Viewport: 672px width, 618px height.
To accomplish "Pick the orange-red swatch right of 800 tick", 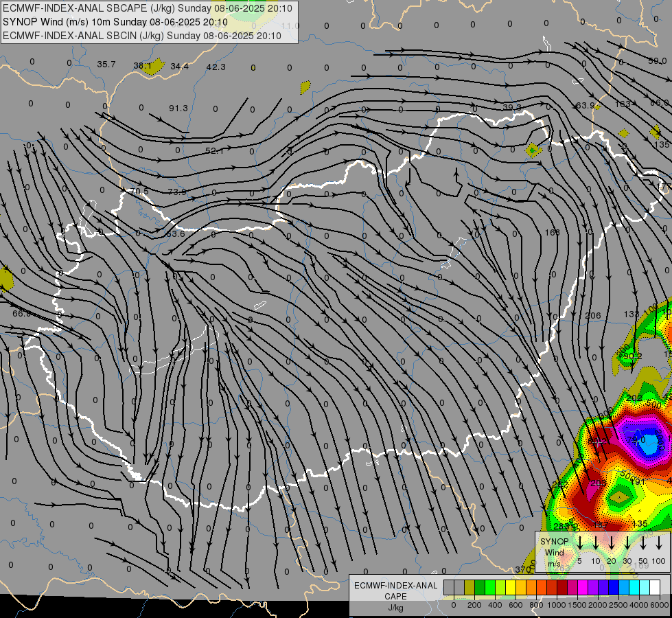I will coord(542,587).
